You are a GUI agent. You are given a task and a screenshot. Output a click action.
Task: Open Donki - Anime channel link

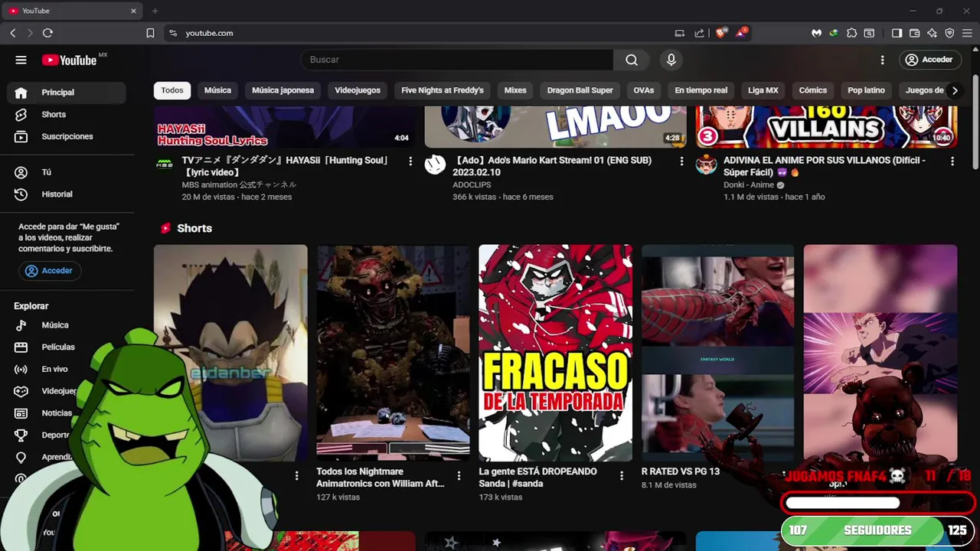pos(749,184)
